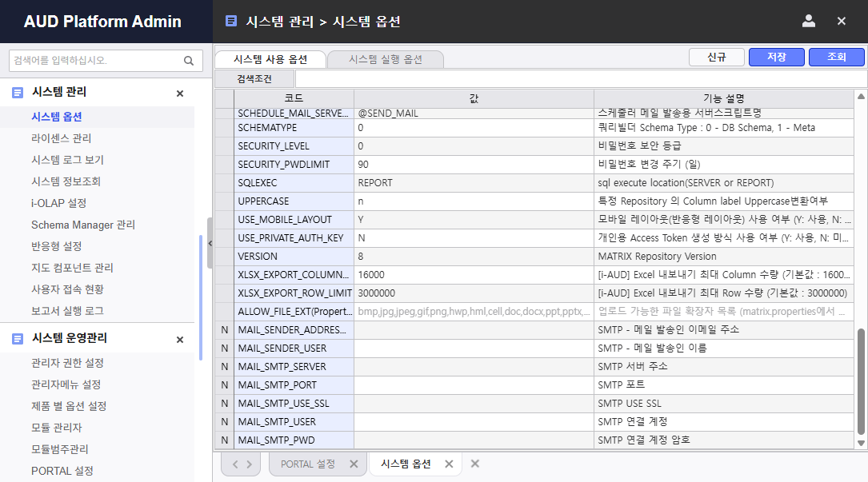Click the search magnifier icon in sidebar
This screenshot has height=482, width=868.
[189, 61]
